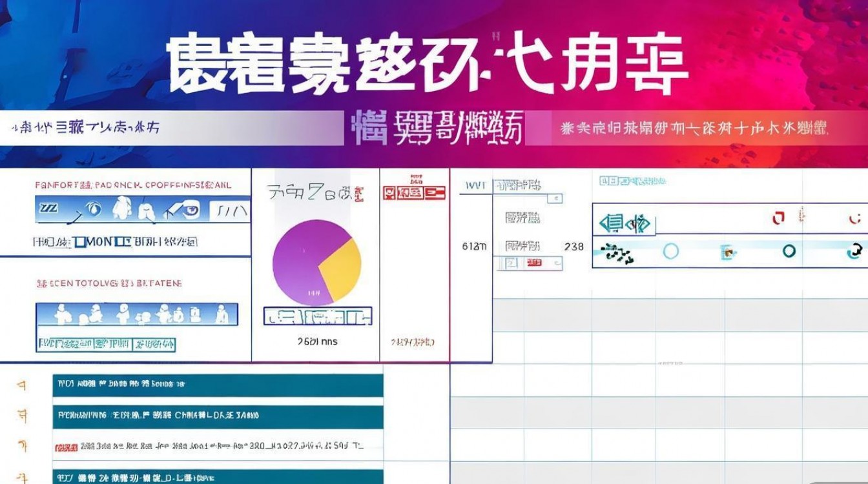Viewport: 868px width, 484px height.
Task: Switch to the WVT column header tab
Action: click(x=475, y=185)
